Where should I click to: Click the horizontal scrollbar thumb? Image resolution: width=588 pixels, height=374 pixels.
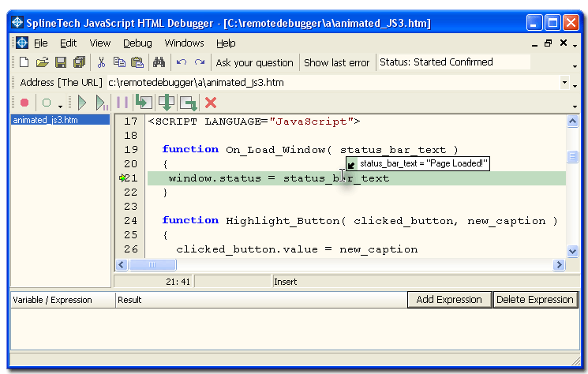(152, 265)
